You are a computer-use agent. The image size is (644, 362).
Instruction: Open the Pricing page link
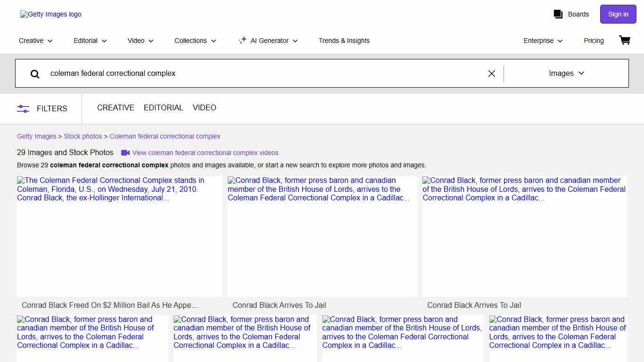[x=594, y=41]
